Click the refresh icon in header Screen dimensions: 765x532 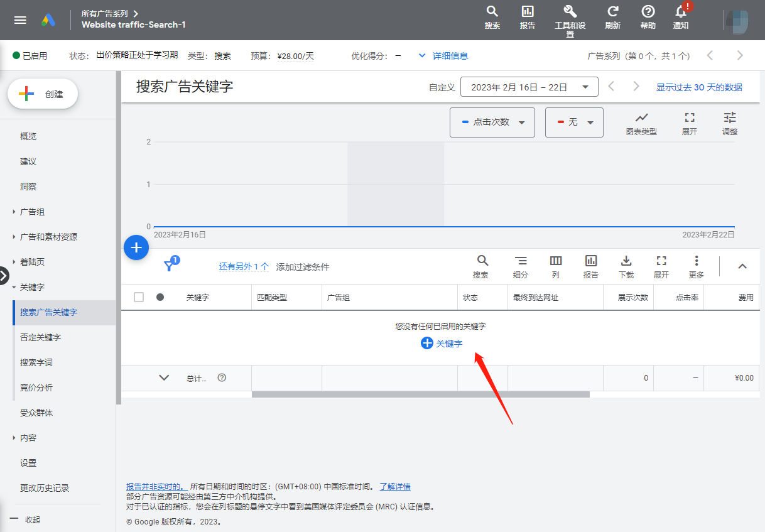(x=612, y=12)
